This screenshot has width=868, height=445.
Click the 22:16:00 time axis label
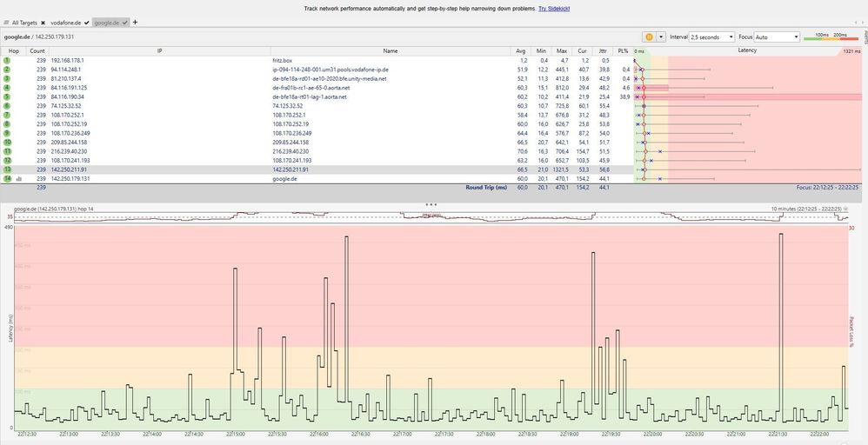[319, 435]
